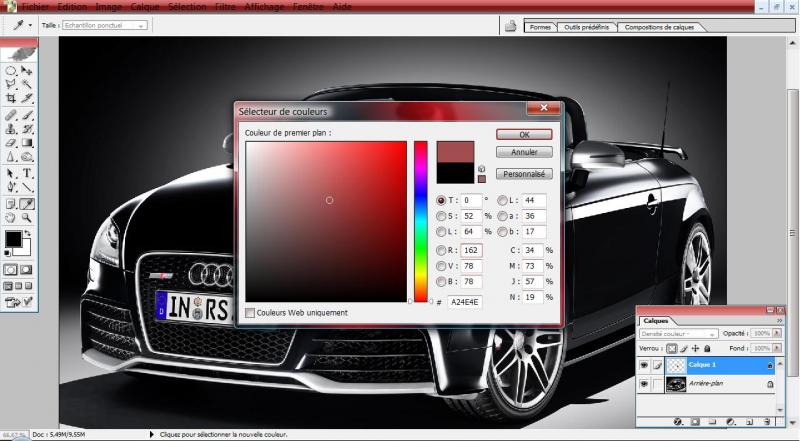Swap foreground and background colors
The height and width of the screenshot is (441, 800).
[x=28, y=234]
